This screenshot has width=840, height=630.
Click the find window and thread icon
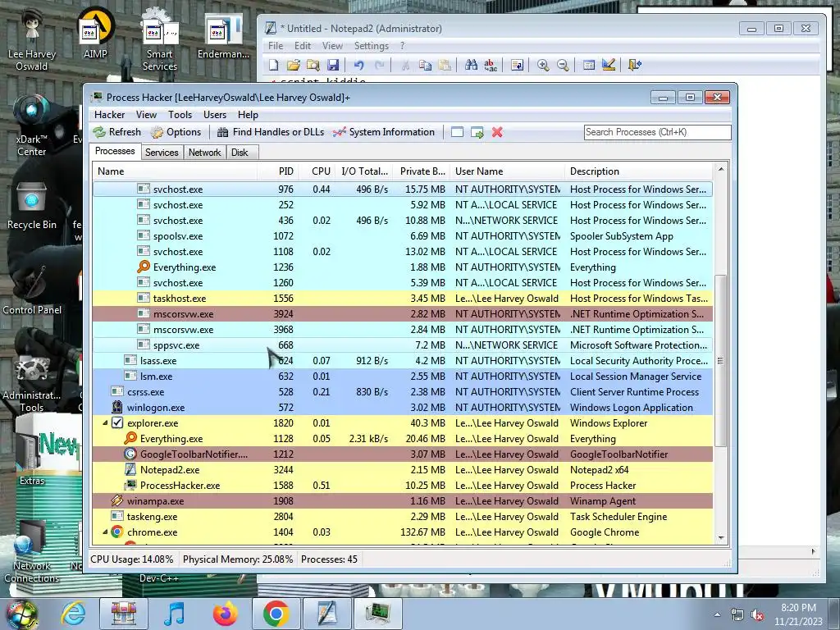[477, 132]
